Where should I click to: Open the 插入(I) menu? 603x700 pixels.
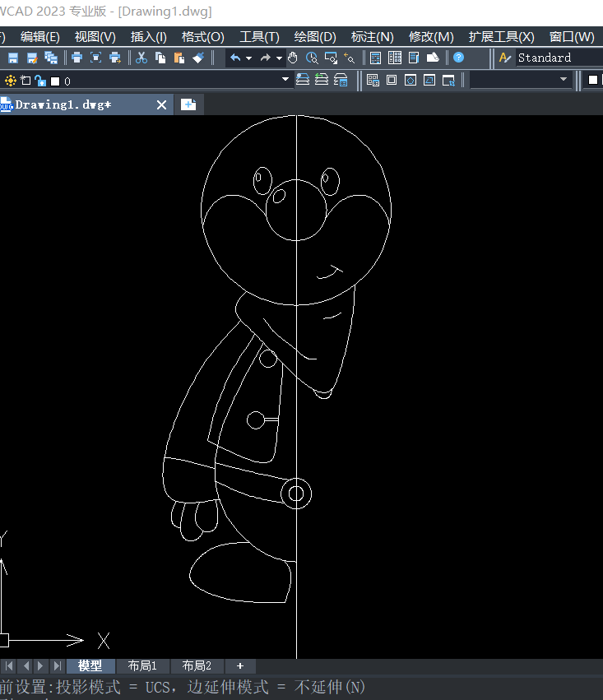pyautogui.click(x=149, y=37)
